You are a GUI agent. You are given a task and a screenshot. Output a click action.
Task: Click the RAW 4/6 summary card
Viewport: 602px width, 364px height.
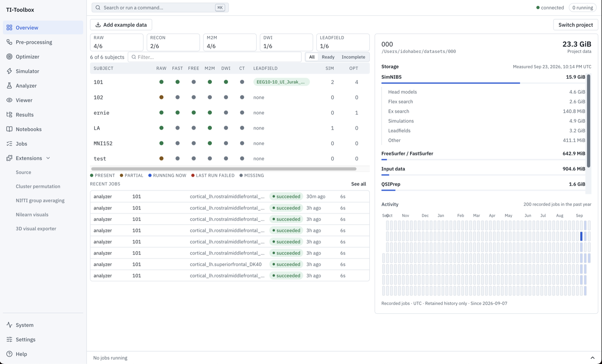tap(117, 42)
